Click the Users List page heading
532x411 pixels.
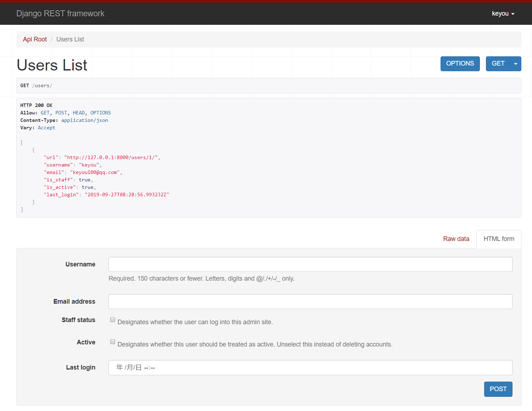pyautogui.click(x=52, y=65)
